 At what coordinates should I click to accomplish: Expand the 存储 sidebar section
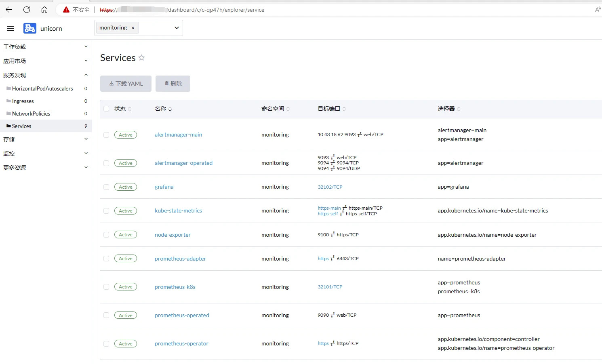pos(46,139)
